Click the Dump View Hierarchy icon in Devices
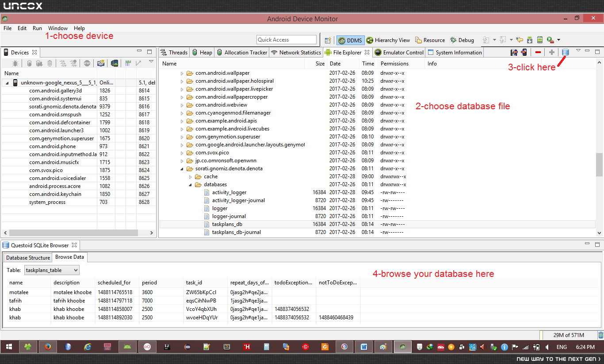Image resolution: width=604 pixels, height=364 pixels. (115, 63)
